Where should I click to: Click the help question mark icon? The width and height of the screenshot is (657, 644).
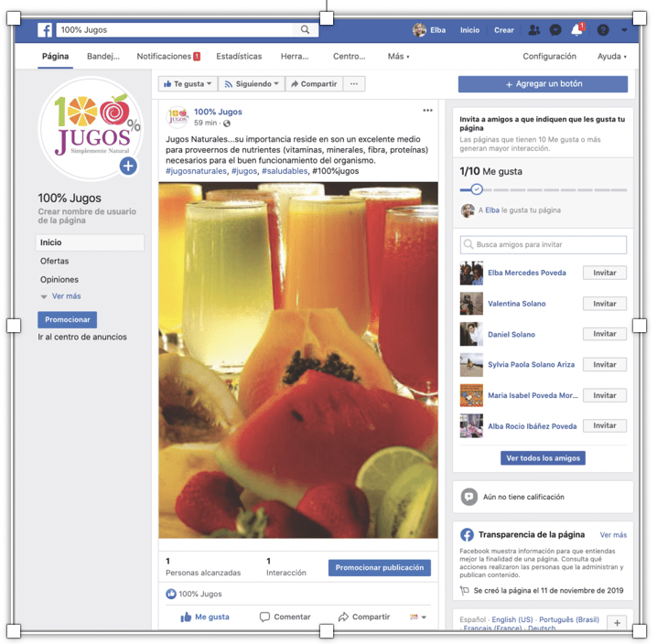(x=603, y=30)
